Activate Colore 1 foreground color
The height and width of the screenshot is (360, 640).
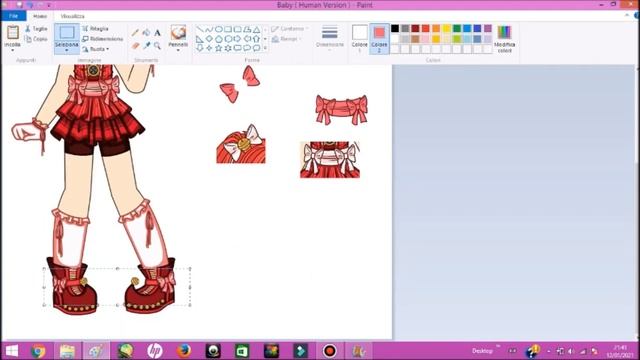(x=360, y=38)
